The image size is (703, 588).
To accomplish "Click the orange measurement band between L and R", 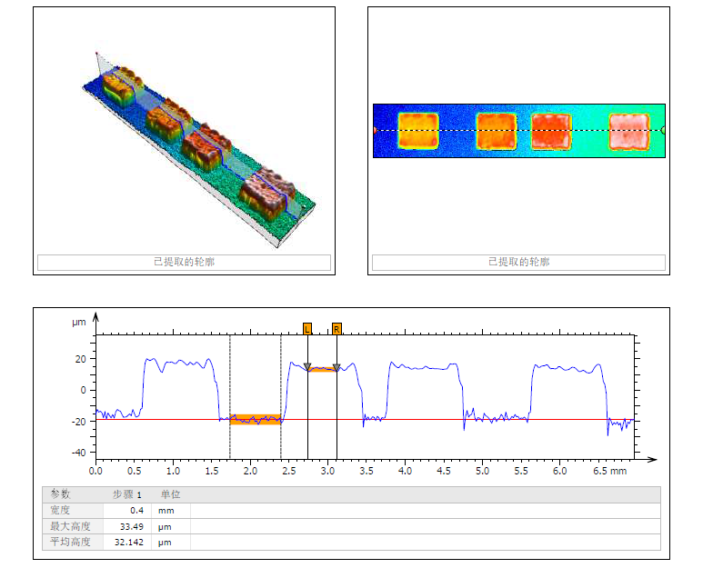I will click(x=322, y=369).
